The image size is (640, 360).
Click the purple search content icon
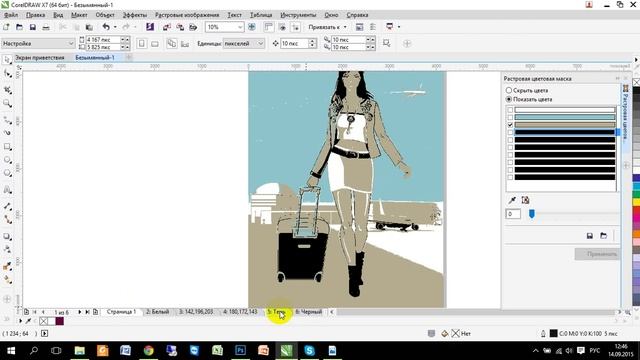pyautogui.click(x=150, y=27)
